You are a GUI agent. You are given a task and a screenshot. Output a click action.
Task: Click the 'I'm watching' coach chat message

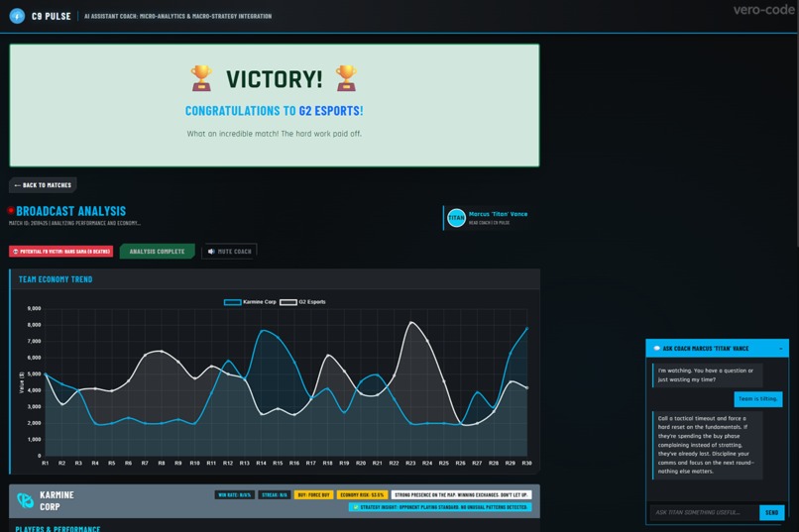[707, 375]
